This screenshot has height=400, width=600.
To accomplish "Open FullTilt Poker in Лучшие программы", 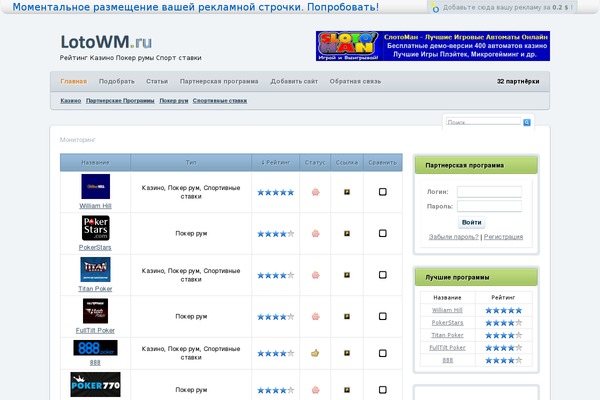I will click(x=447, y=348).
